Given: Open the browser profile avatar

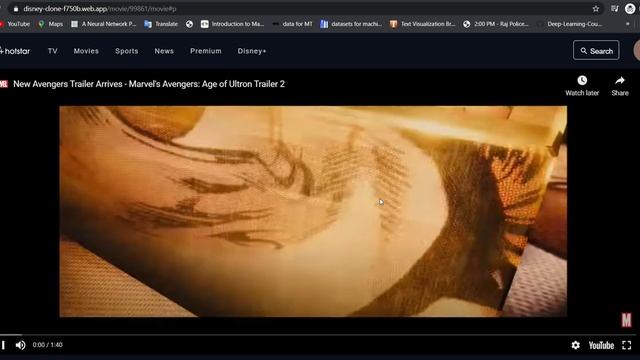Looking at the screenshot, I should coord(630,9).
